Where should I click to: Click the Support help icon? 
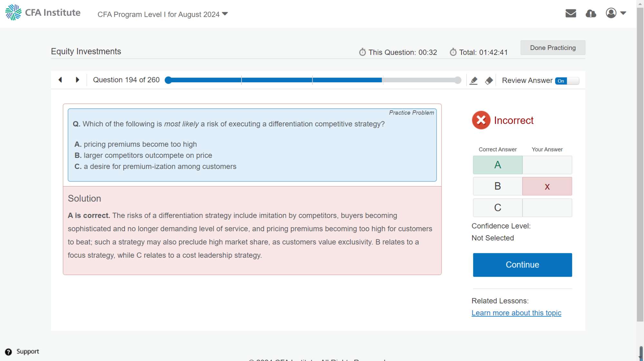(x=8, y=352)
